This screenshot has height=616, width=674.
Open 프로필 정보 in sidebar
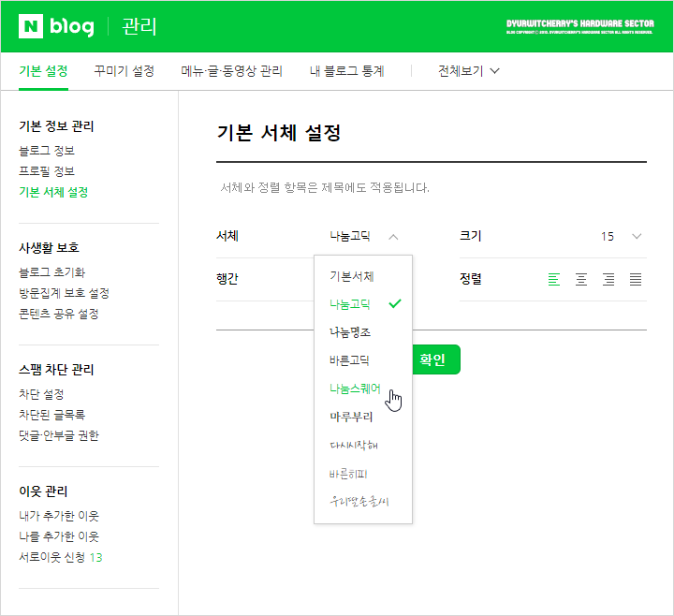point(47,171)
